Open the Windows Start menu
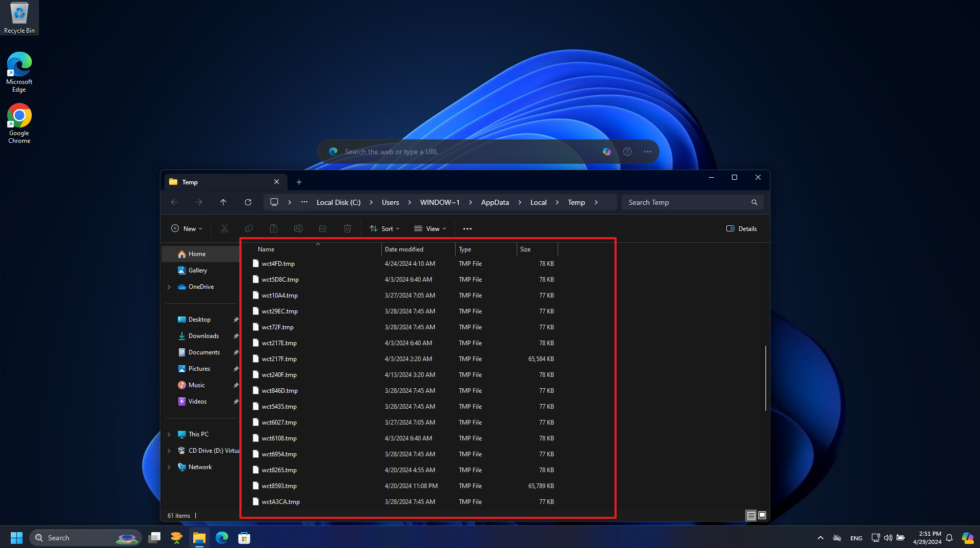Viewport: 980px width, 548px height. point(16,538)
